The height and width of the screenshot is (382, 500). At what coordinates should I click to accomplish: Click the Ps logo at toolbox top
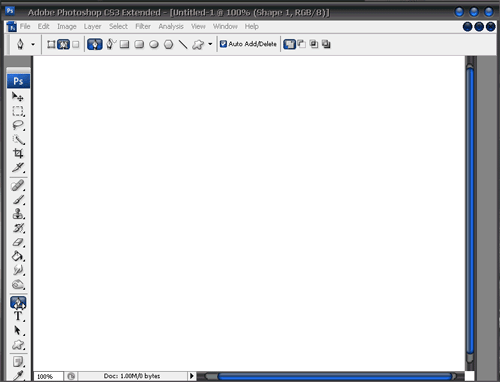[x=18, y=81]
